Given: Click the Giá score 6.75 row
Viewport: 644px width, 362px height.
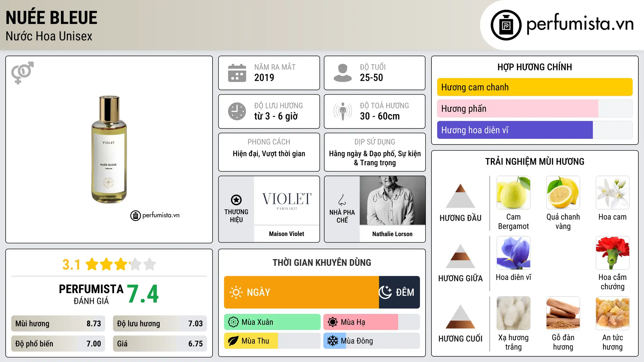Looking at the screenshot, I should pyautogui.click(x=160, y=344).
